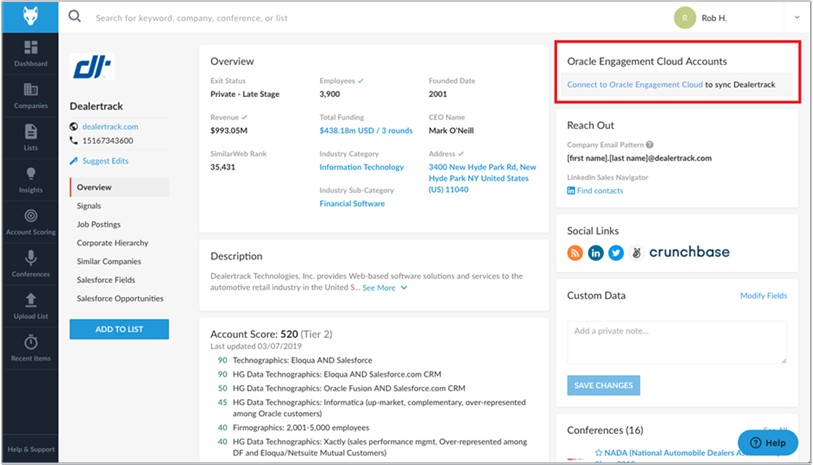The image size is (813, 465).
Task: Open Corporate Hierarchy section
Action: coord(112,243)
